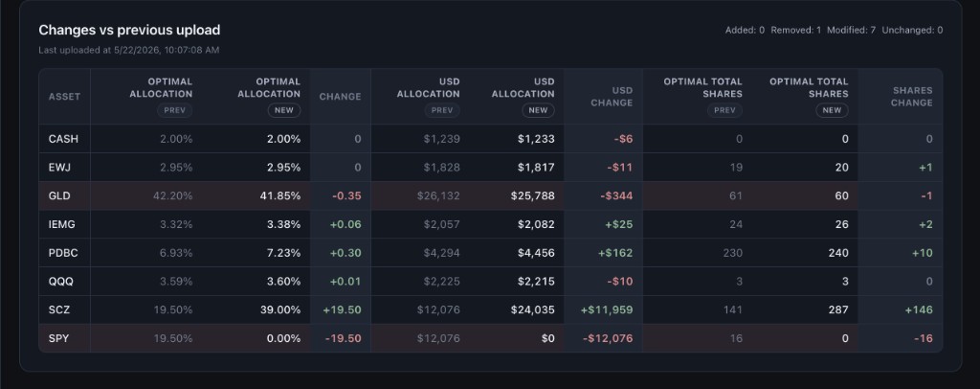Click the NEW badge under USD Allocation

click(x=538, y=111)
